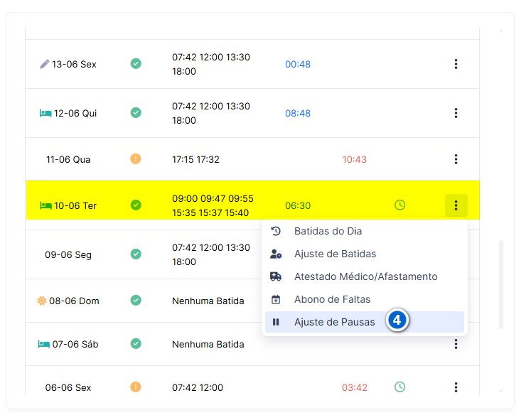Click the 12-06 Qui date label

75,113
